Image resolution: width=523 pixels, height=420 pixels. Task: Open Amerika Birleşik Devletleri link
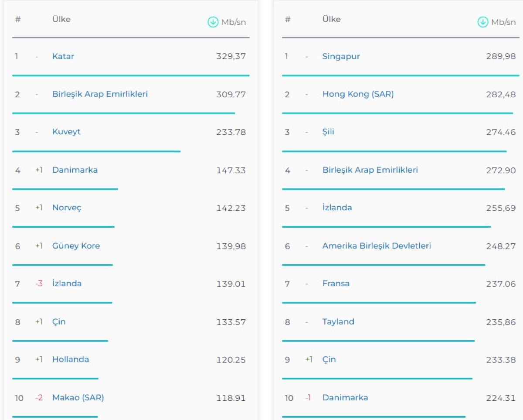[x=377, y=246]
